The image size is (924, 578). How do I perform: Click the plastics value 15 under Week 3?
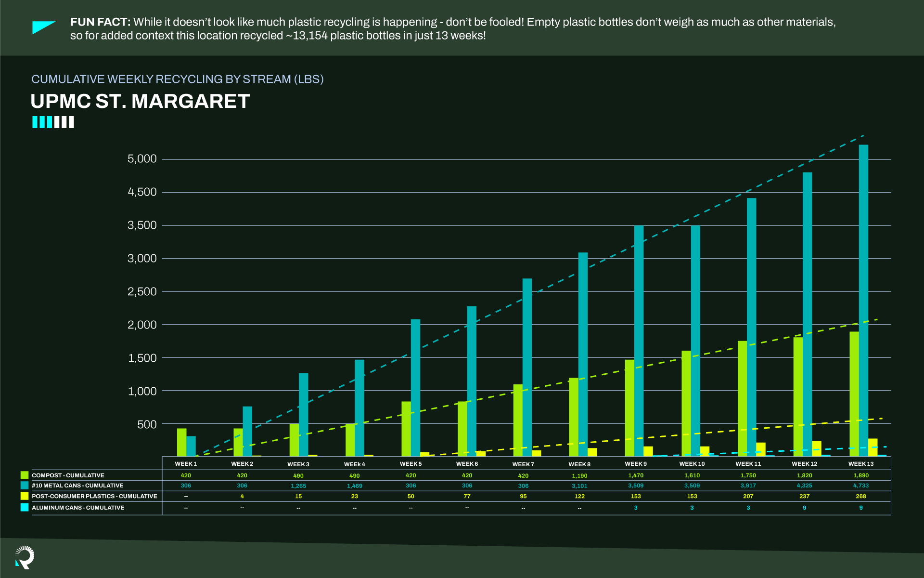[x=298, y=496]
